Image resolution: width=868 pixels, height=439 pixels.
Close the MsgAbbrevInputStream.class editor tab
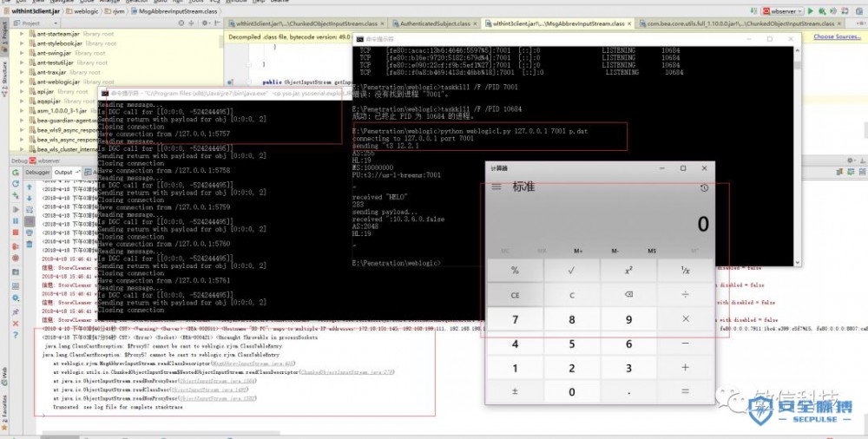(x=628, y=23)
